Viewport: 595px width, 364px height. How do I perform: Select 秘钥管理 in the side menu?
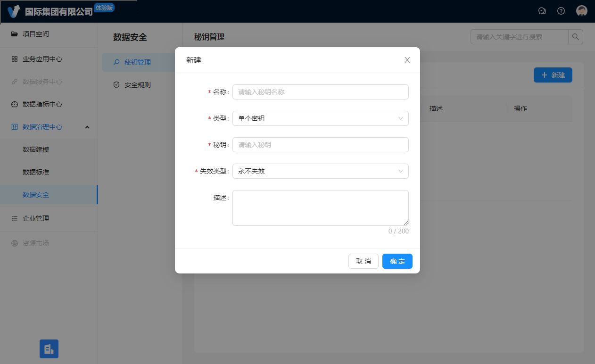[x=137, y=62]
